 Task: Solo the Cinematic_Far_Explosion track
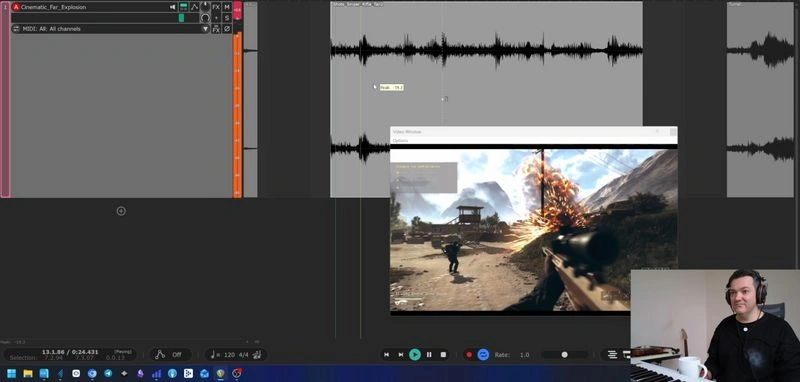227,18
